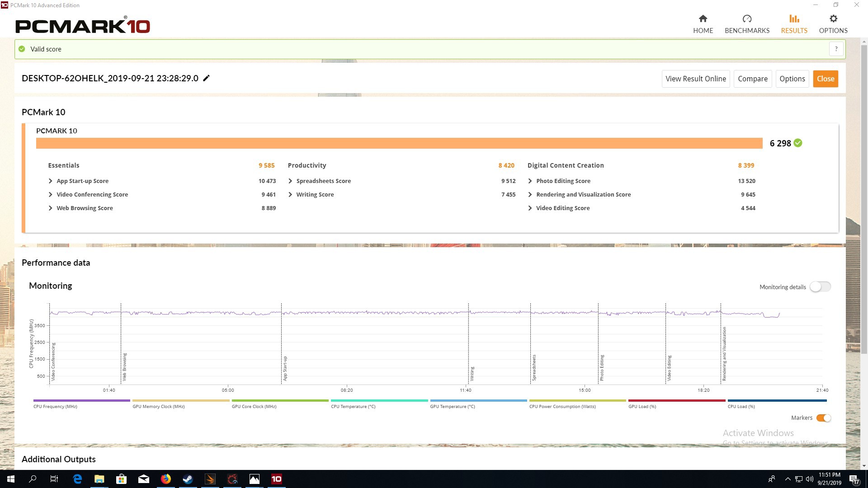868x488 pixels.
Task: Open Firefox from the taskbar
Action: click(165, 479)
